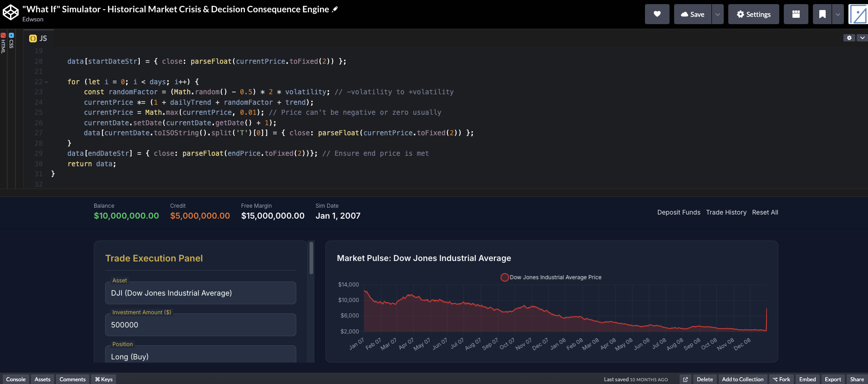The width and height of the screenshot is (868, 384).
Task: Open Trade History
Action: click(726, 212)
